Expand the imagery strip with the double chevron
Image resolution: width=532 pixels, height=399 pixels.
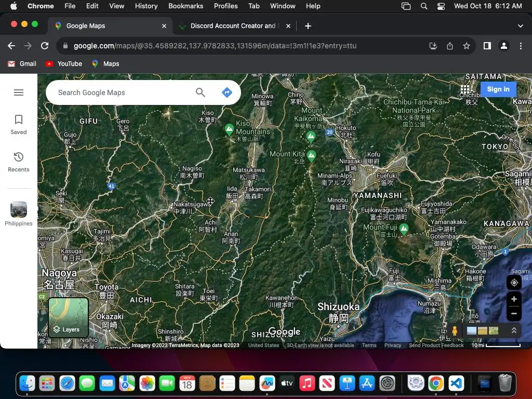click(514, 330)
